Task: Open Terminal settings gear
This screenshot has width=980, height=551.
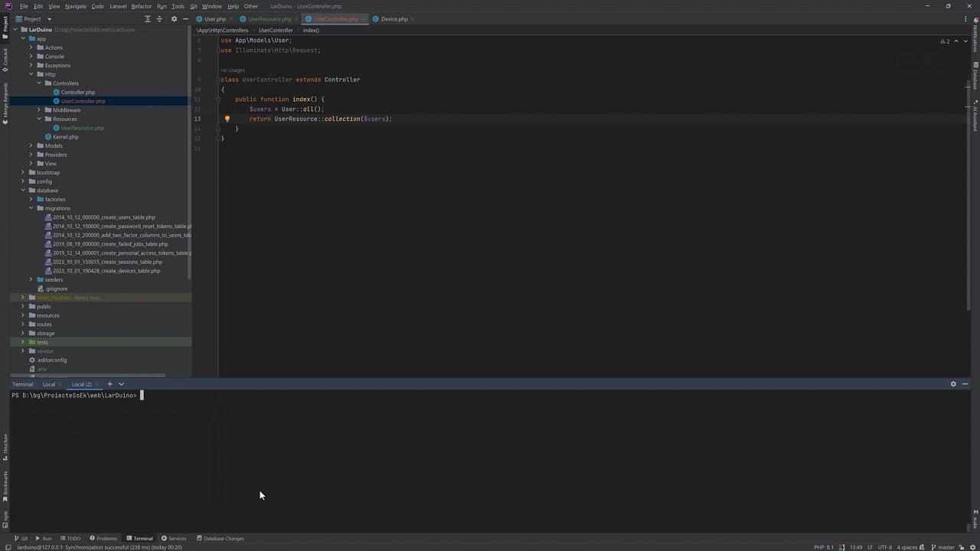Action: click(x=953, y=384)
